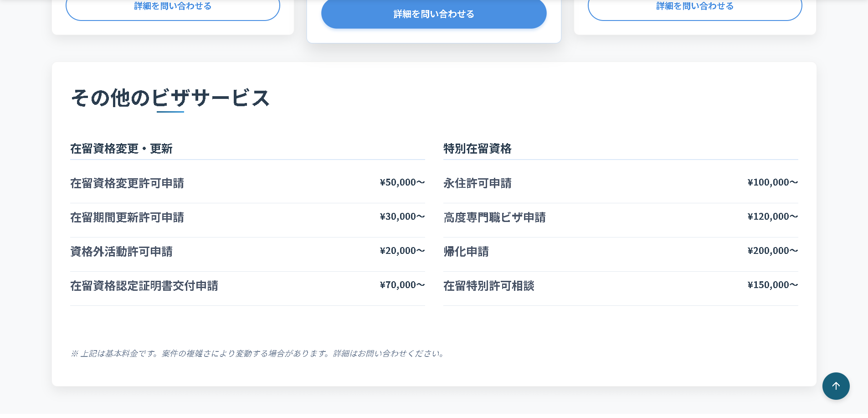Click the outlined 詳細を問い合わせる button in last card
Viewport: 868px width, 418px height.
[694, 8]
